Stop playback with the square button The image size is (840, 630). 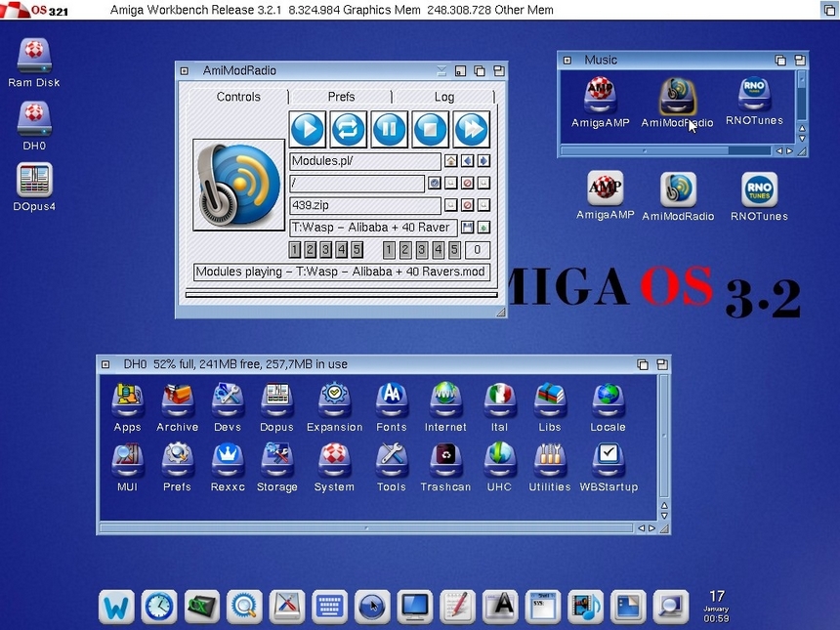click(x=430, y=129)
